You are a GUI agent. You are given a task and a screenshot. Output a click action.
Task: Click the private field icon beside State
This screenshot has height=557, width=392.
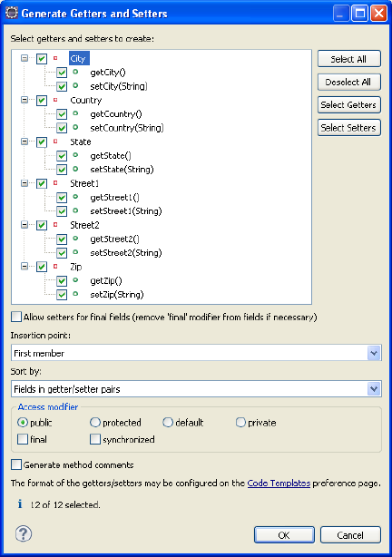point(55,142)
